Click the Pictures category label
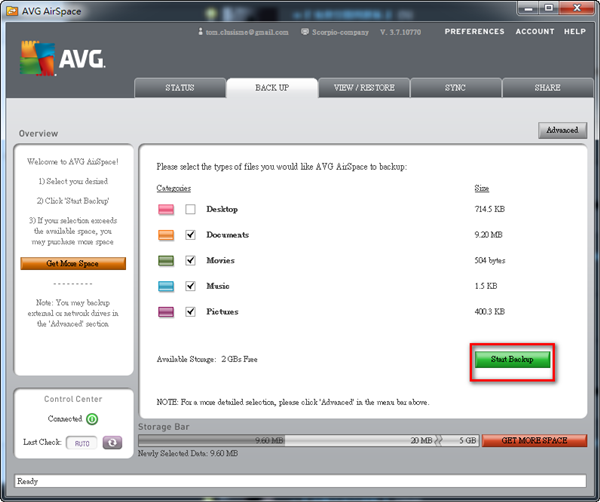This screenshot has height=502, width=600. click(x=222, y=312)
